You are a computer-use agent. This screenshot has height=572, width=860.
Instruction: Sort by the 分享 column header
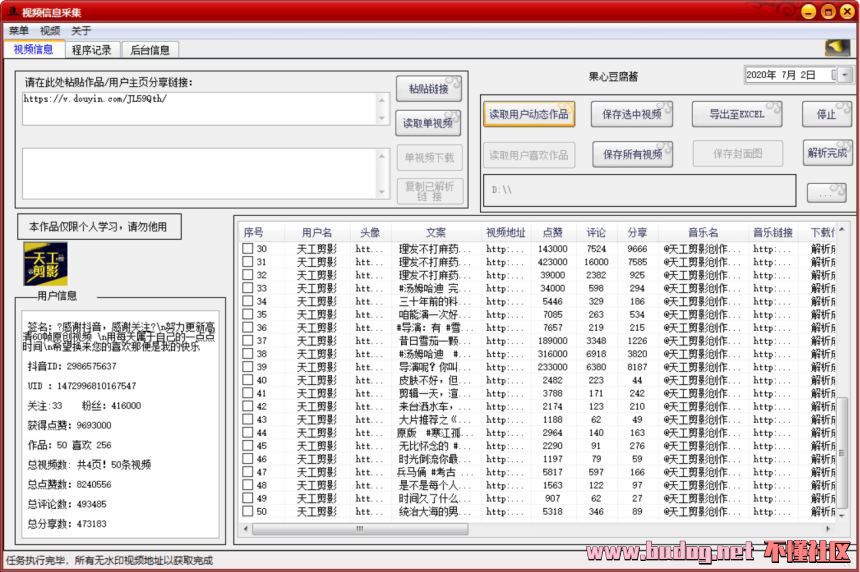(x=637, y=233)
